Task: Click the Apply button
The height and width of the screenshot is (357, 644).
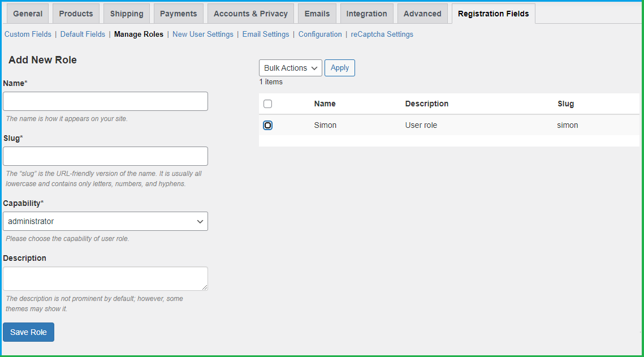Action: point(339,68)
